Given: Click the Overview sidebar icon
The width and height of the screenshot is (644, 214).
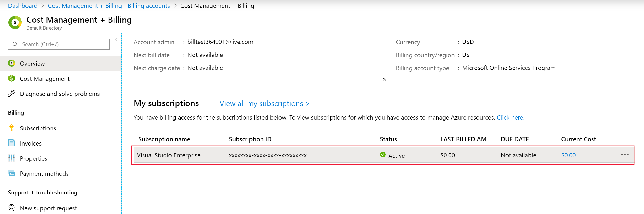Looking at the screenshot, I should tap(12, 63).
